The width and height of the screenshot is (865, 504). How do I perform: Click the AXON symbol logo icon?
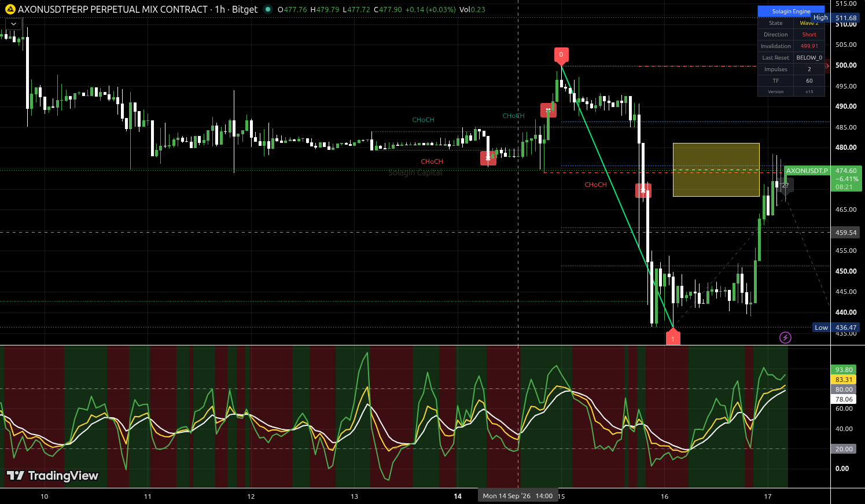tap(10, 9)
